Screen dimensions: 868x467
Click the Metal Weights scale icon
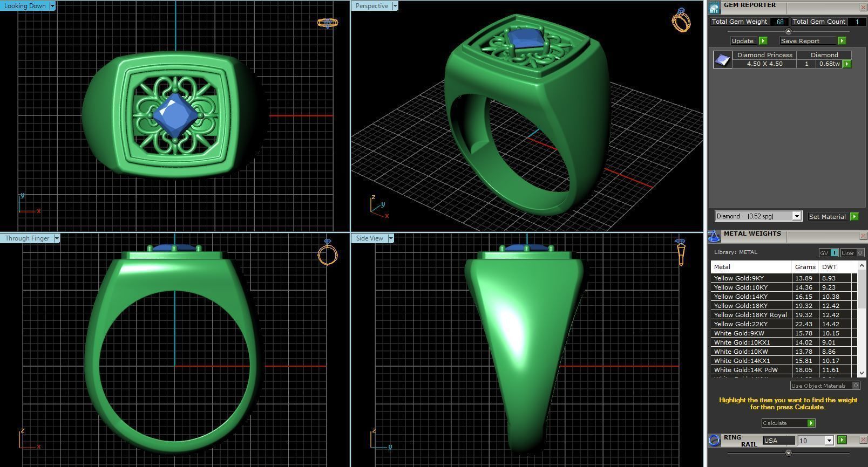coord(714,236)
